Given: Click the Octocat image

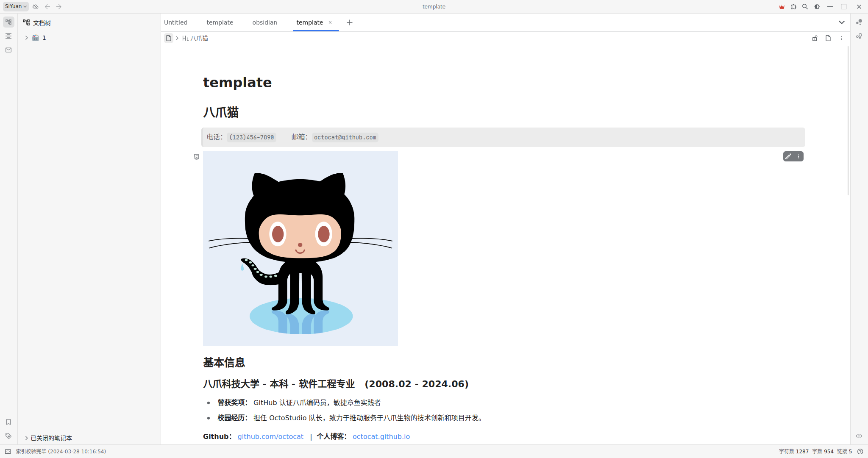Looking at the screenshot, I should (300, 249).
